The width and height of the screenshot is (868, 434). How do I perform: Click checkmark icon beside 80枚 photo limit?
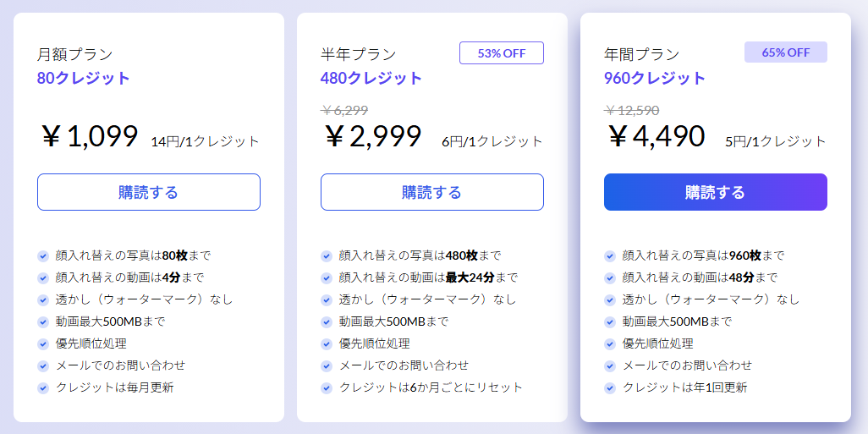coord(43,255)
